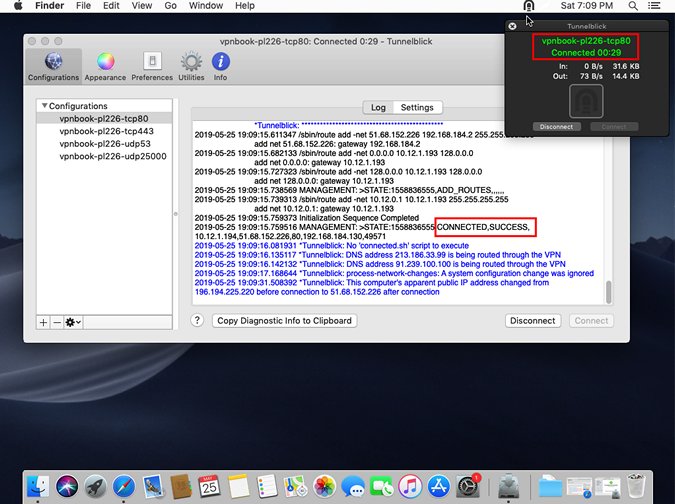Open Photos from the Dock
Screen dimensions: 675x504
[324, 487]
